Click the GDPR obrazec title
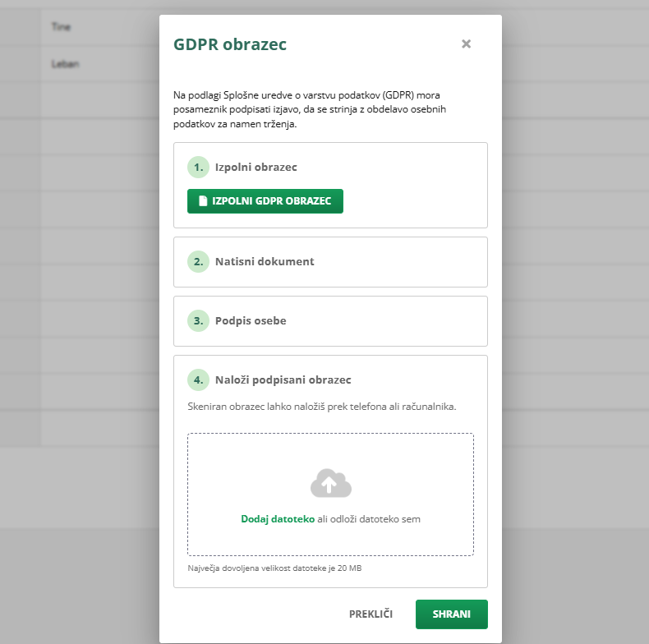This screenshot has height=644, width=649. tap(230, 44)
